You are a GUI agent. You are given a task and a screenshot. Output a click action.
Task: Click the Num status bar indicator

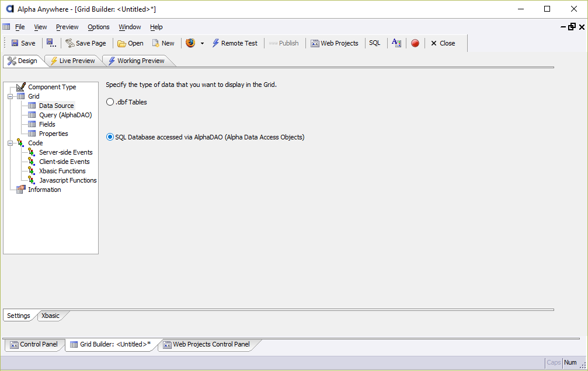(570, 362)
